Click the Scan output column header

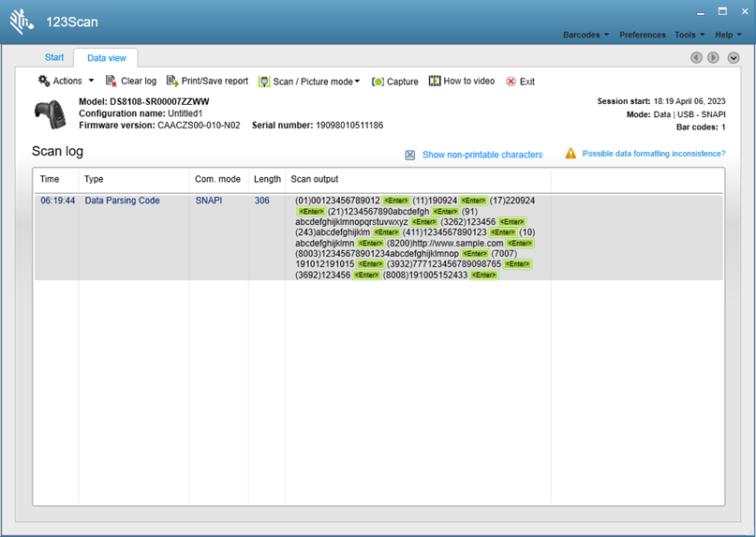pyautogui.click(x=315, y=179)
